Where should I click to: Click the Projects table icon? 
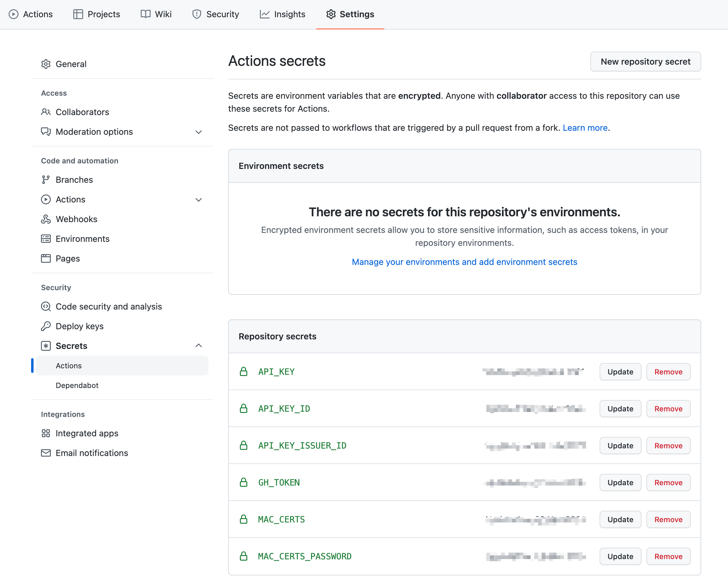point(78,14)
